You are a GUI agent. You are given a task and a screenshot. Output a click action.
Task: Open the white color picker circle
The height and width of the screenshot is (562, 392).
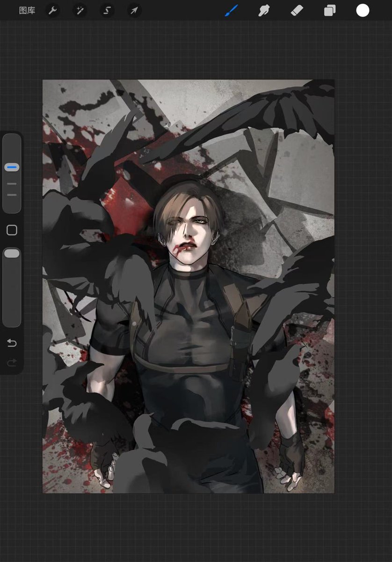363,10
